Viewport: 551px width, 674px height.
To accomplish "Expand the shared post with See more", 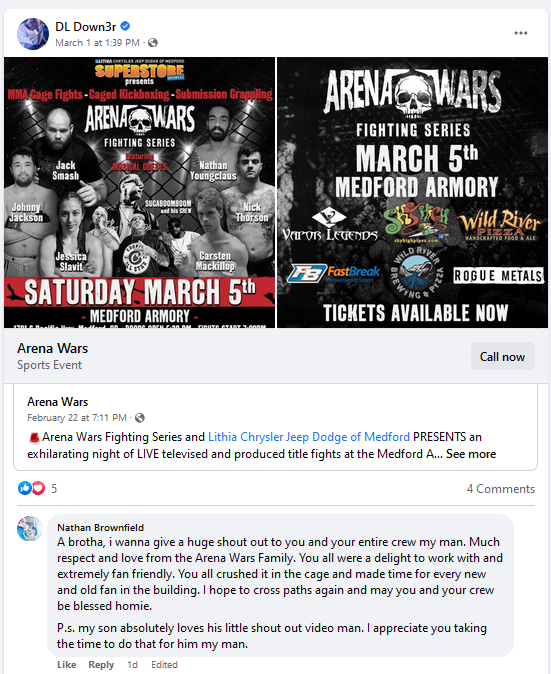I will click(471, 454).
